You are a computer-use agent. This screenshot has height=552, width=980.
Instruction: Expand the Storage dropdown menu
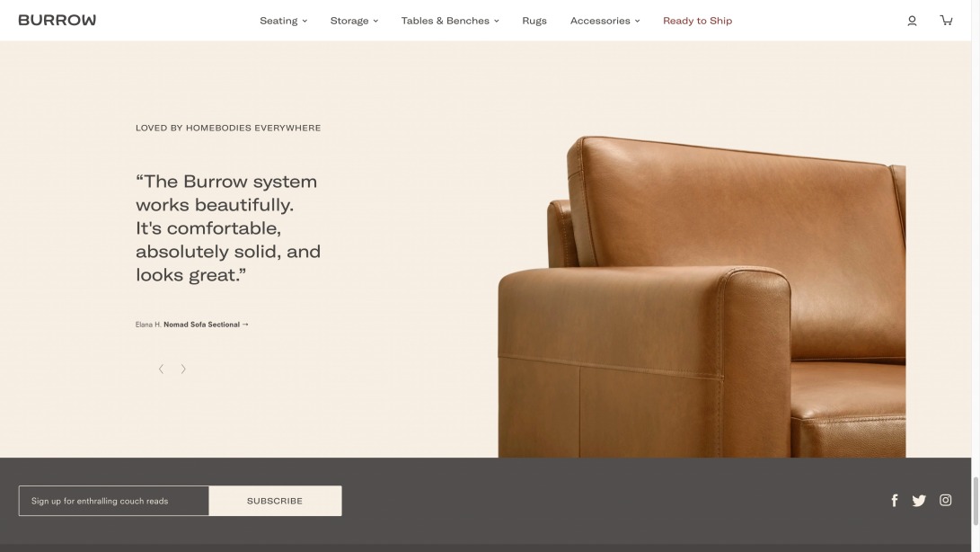pyautogui.click(x=354, y=21)
